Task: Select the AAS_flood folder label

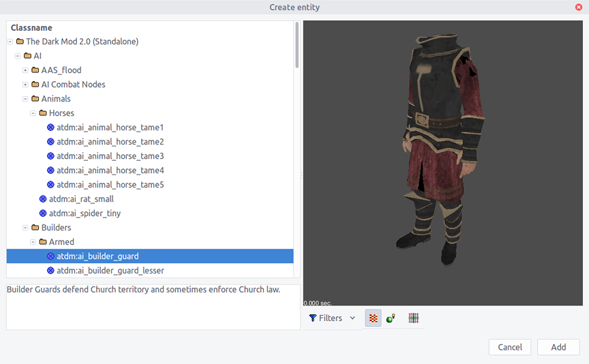Action: pyautogui.click(x=61, y=70)
